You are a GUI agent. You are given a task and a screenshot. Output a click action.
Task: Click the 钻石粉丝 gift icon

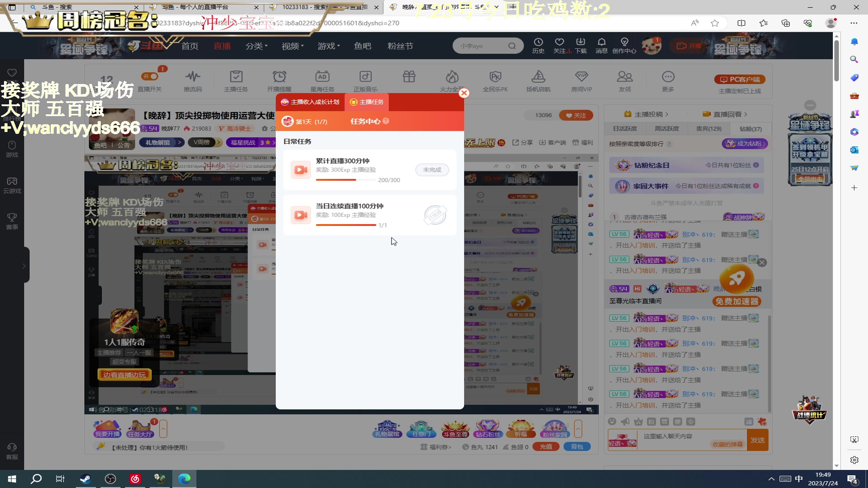point(488,429)
